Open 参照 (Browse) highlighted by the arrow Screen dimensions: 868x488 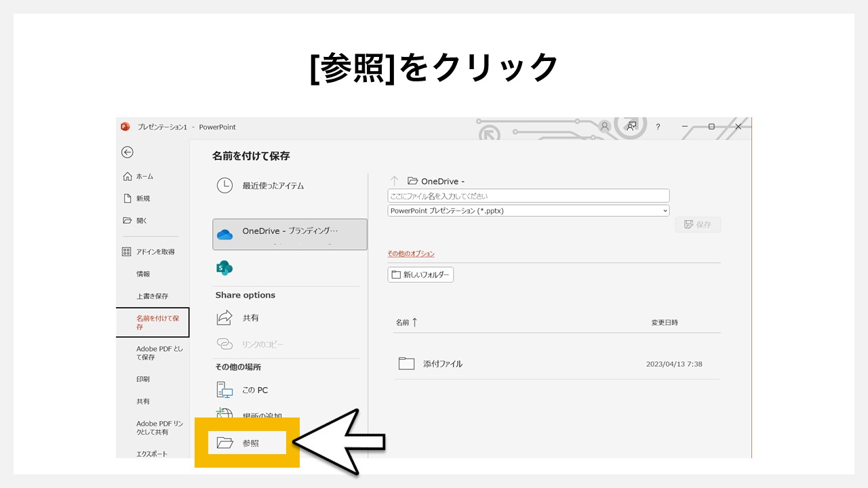click(251, 442)
